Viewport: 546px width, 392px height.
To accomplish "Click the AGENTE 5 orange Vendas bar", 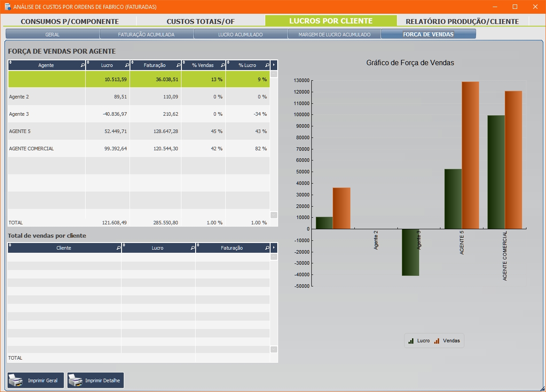I will pos(470,155).
